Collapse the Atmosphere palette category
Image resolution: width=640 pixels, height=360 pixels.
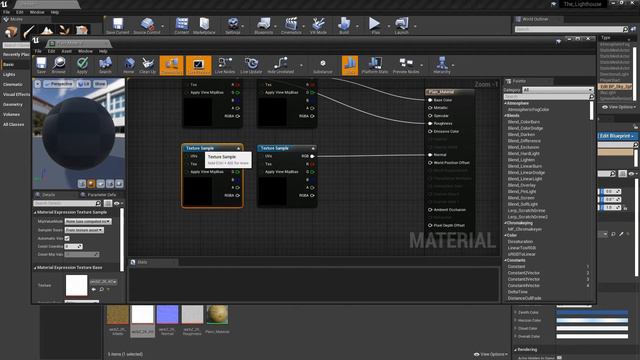pos(505,104)
